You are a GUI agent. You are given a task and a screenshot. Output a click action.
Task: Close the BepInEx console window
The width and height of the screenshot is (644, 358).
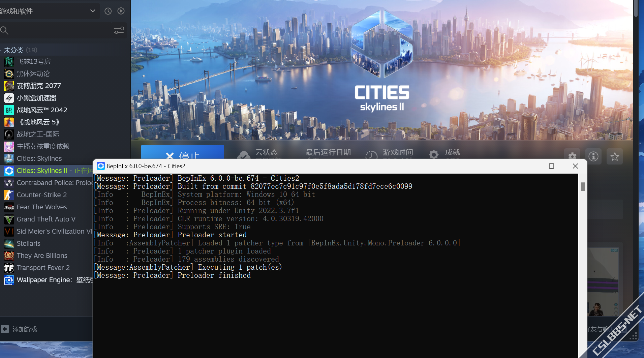click(x=575, y=166)
